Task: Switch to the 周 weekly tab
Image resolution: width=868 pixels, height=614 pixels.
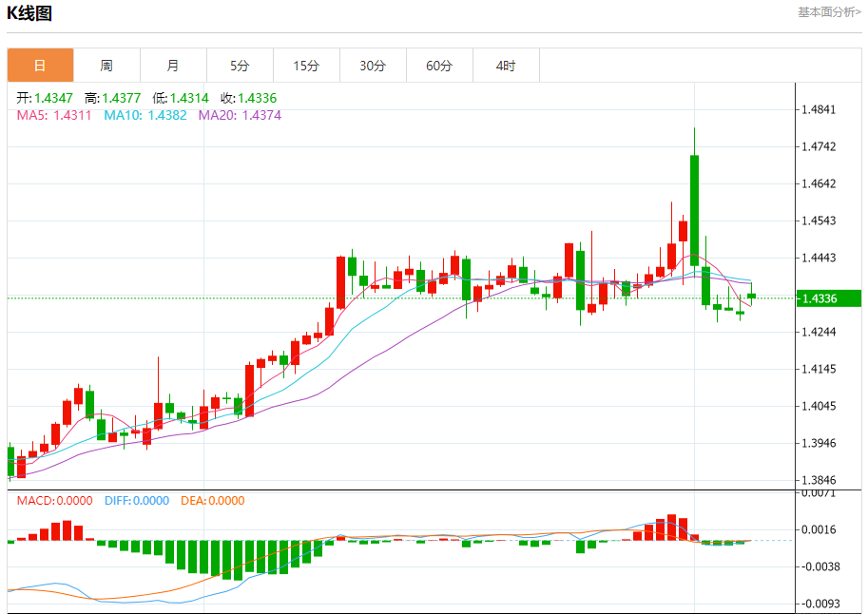Action: pos(106,66)
